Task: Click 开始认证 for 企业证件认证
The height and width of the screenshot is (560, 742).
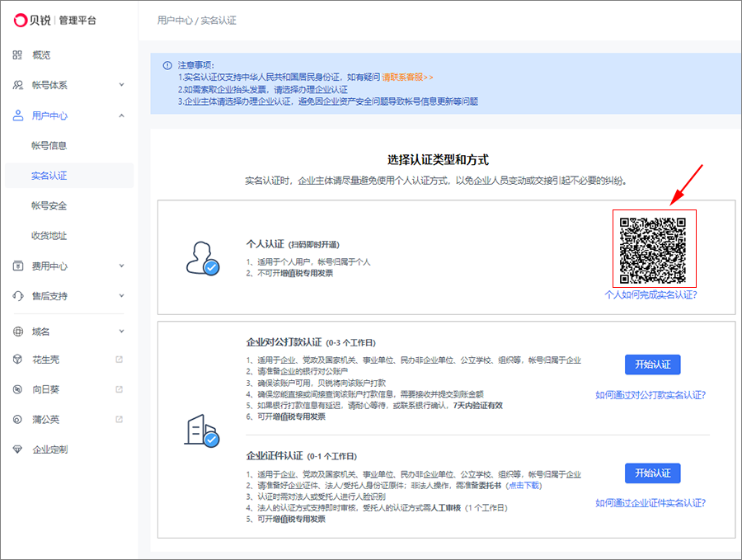Action: click(653, 473)
